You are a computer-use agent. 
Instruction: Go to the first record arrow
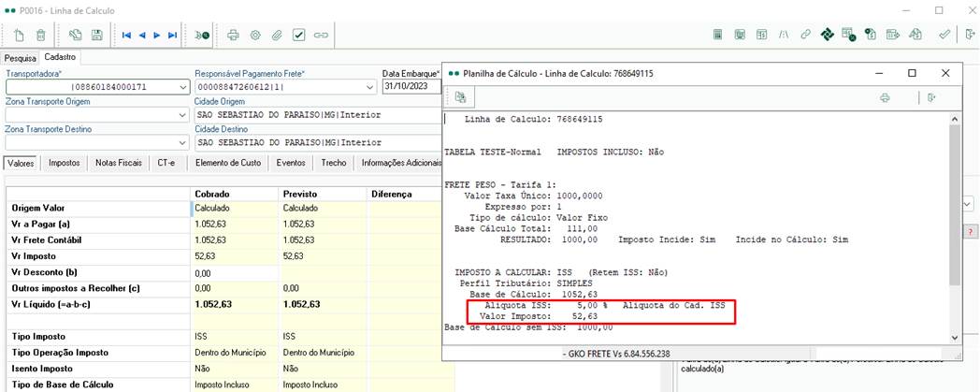click(126, 36)
